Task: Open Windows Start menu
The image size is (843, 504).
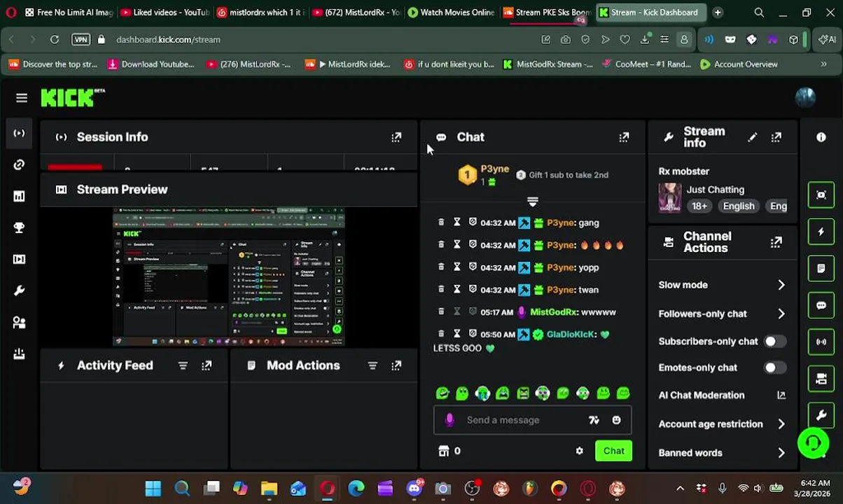Action: [153, 489]
